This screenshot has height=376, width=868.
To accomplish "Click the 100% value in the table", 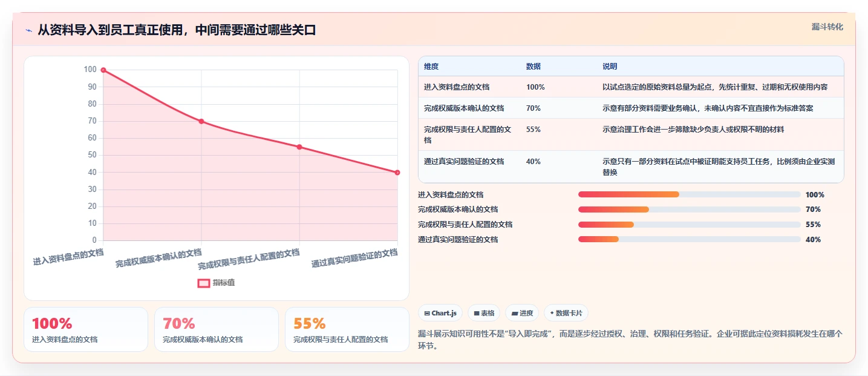I will pyautogui.click(x=535, y=87).
